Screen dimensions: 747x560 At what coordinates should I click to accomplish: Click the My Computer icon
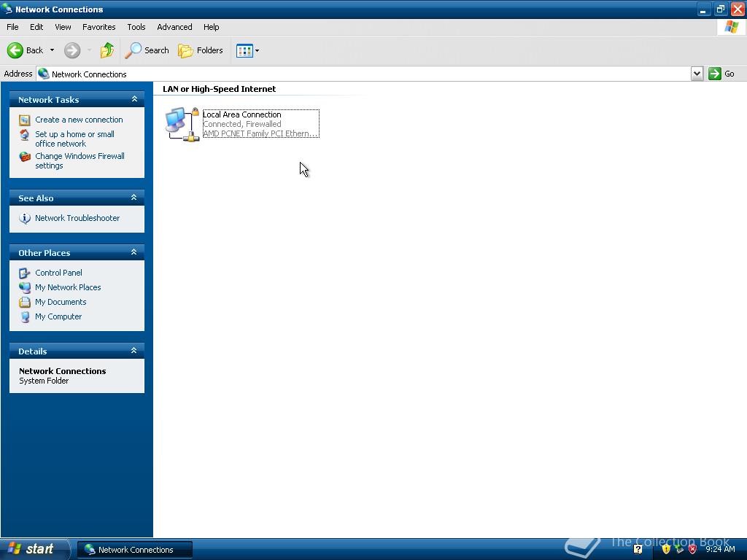pyautogui.click(x=25, y=317)
